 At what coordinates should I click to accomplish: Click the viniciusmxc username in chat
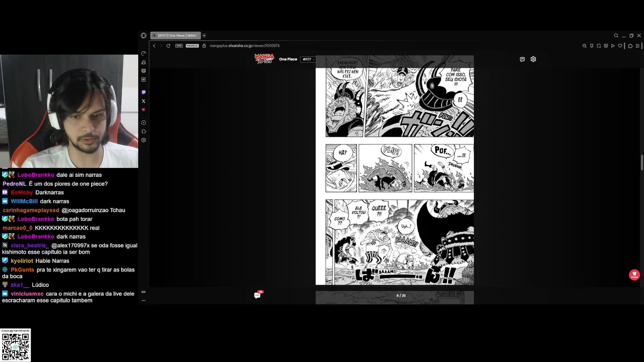click(27, 294)
